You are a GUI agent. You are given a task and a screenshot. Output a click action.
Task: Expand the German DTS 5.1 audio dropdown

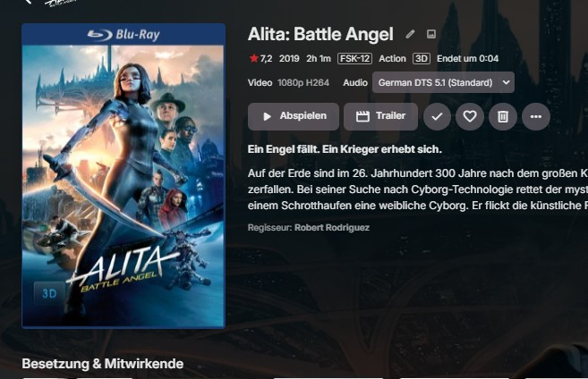tap(443, 82)
